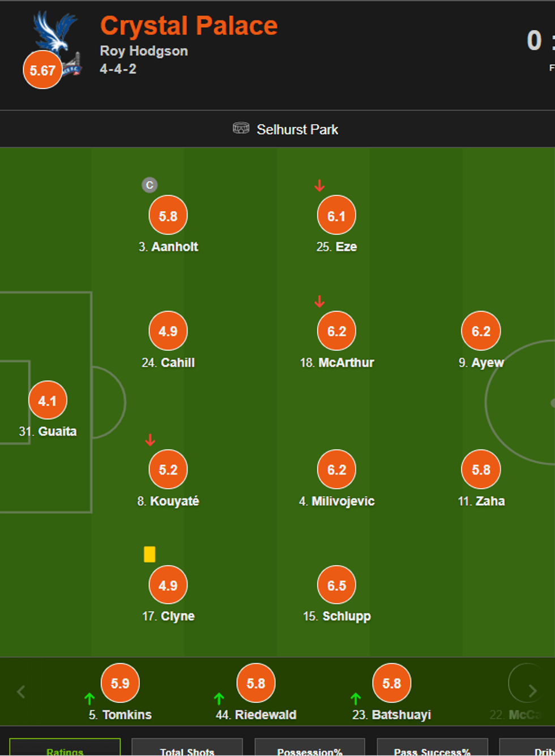The width and height of the screenshot is (555, 756).
Task: Click the green sub-on arrow beside Tomkins
Action: (x=89, y=699)
